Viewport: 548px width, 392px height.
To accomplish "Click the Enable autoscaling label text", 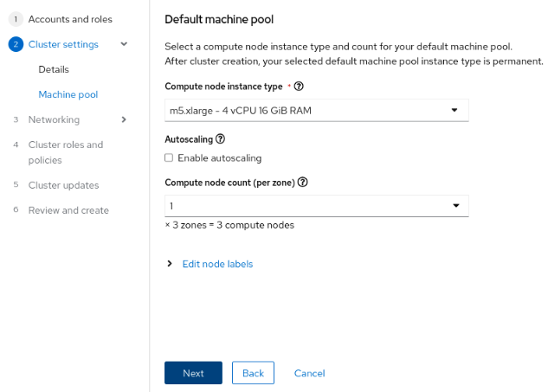I will [x=220, y=157].
